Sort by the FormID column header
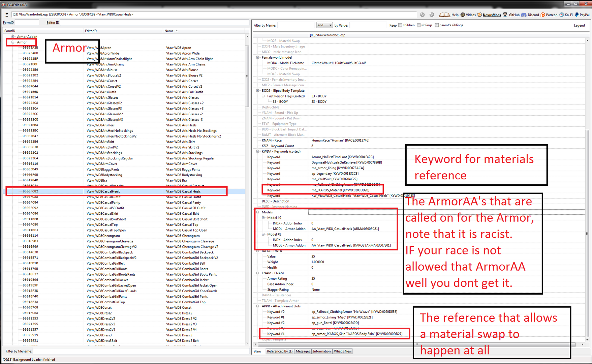The width and height of the screenshot is (592, 364). click(x=43, y=31)
